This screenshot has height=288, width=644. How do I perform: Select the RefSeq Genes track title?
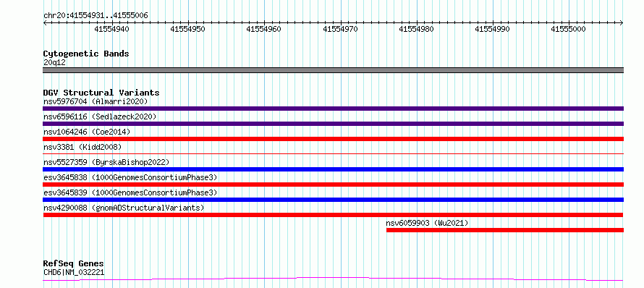pyautogui.click(x=74, y=264)
